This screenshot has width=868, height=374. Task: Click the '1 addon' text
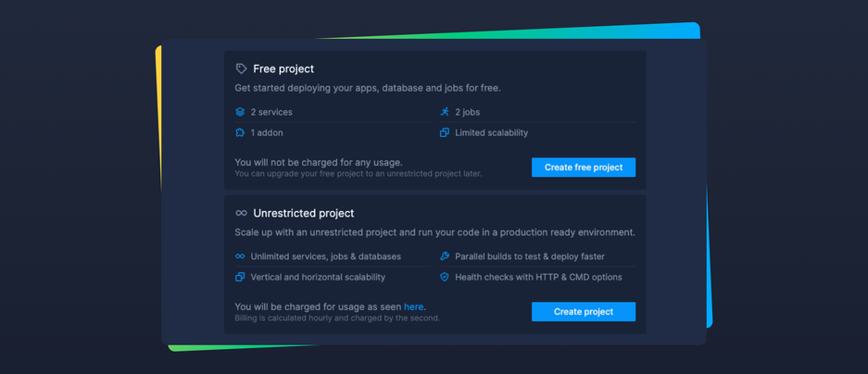click(267, 132)
